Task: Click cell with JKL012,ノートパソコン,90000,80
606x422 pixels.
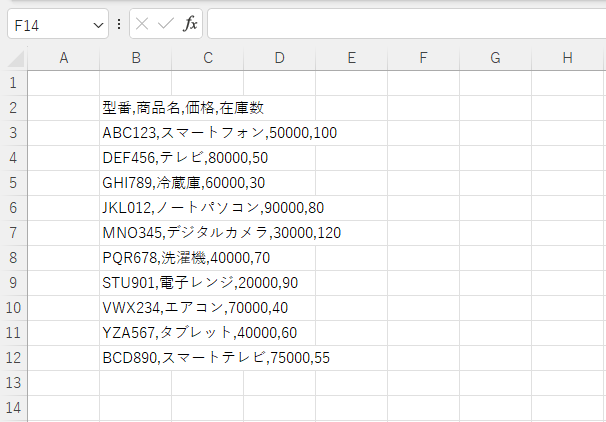Action: [136, 208]
